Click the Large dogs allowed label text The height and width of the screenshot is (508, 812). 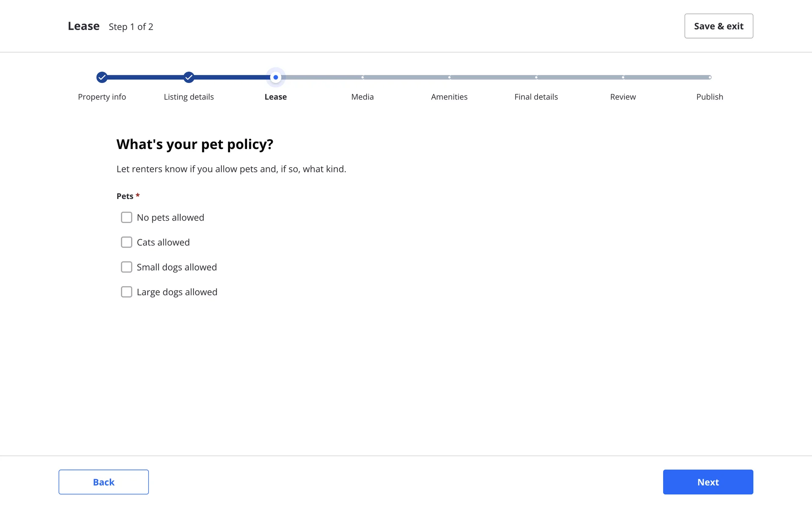point(177,292)
